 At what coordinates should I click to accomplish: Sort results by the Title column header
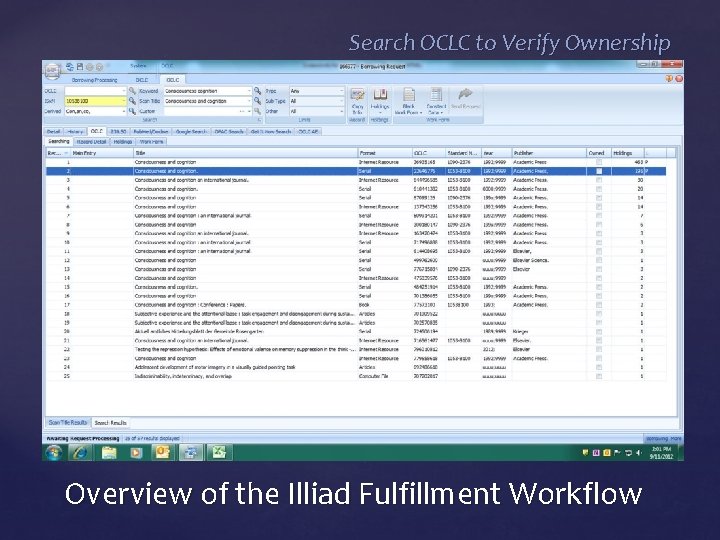point(245,153)
